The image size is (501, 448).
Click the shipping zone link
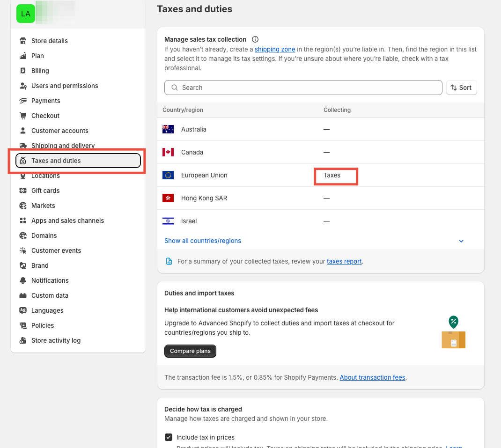click(275, 49)
